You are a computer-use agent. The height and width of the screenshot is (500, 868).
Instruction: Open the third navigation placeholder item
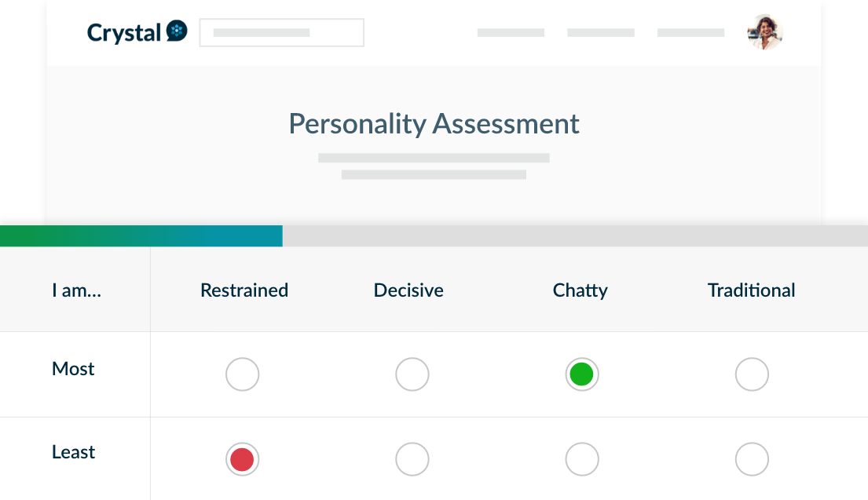(690, 33)
